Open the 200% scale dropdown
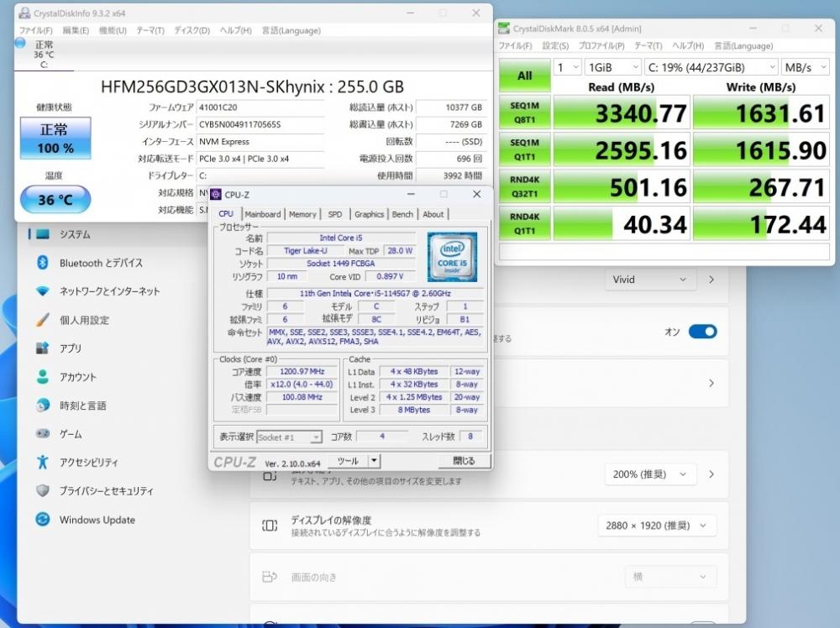 tap(651, 474)
